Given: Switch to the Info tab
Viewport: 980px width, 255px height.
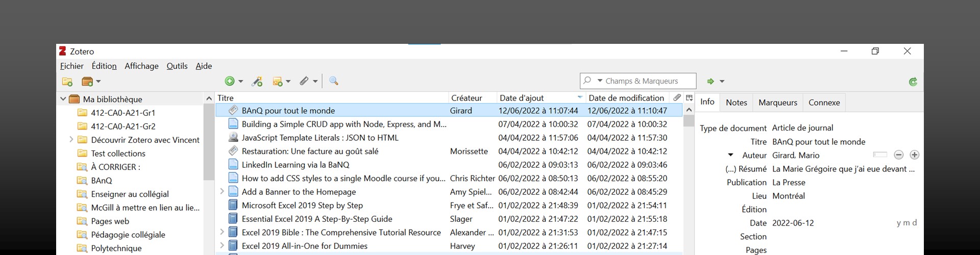Looking at the screenshot, I should [707, 102].
